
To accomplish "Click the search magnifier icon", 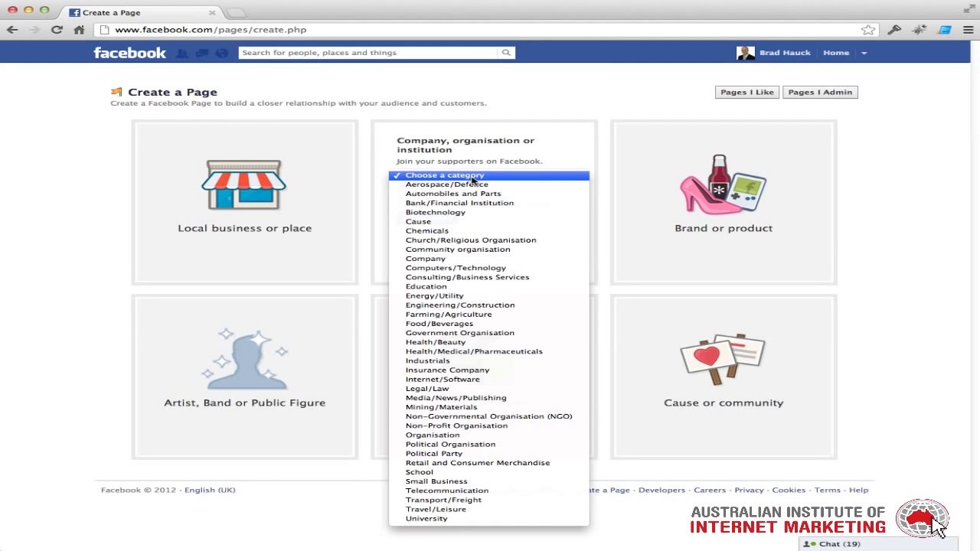I will pyautogui.click(x=506, y=53).
